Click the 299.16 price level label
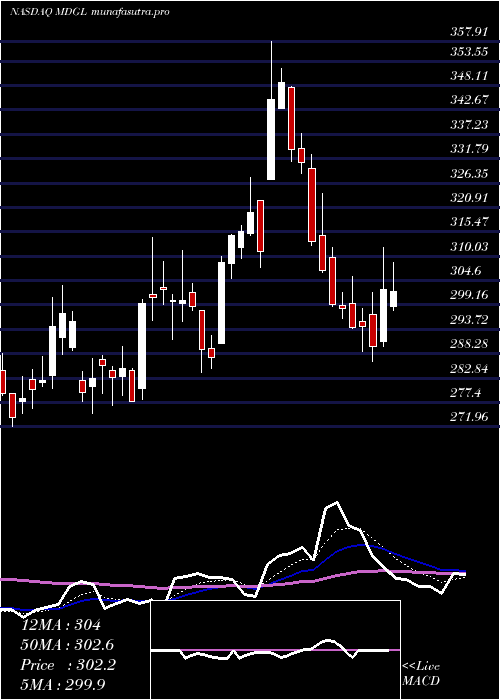Screen dimensions: 500x700 tap(469, 295)
